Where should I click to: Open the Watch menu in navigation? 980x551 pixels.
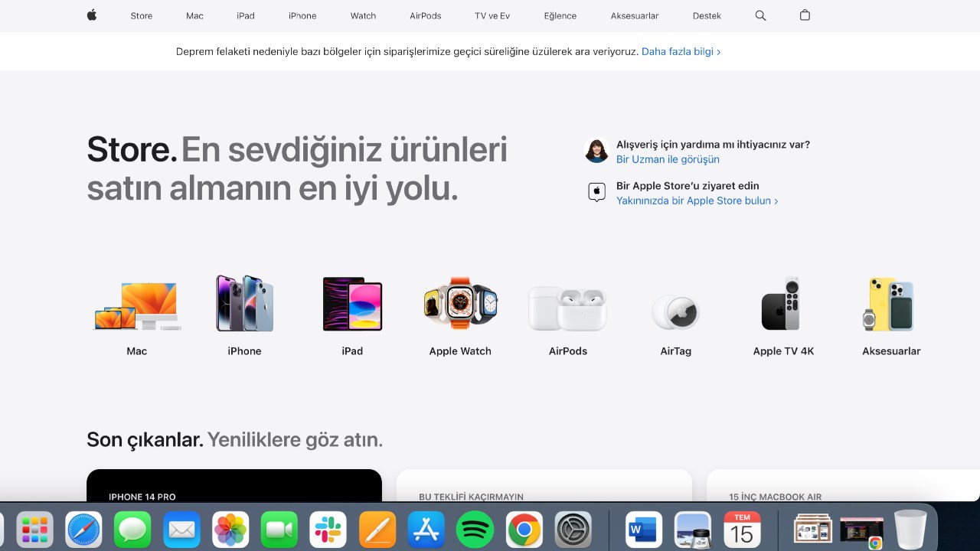pos(363,15)
